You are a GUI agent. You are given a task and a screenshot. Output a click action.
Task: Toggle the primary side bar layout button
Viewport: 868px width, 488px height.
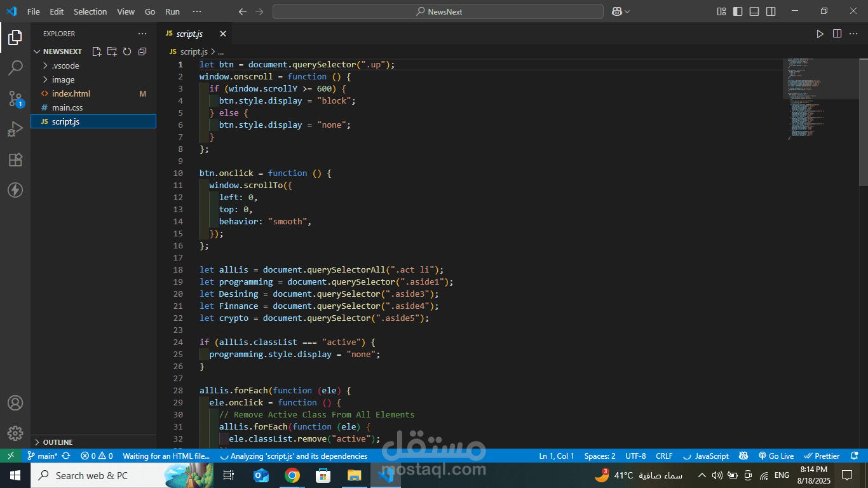(x=738, y=11)
